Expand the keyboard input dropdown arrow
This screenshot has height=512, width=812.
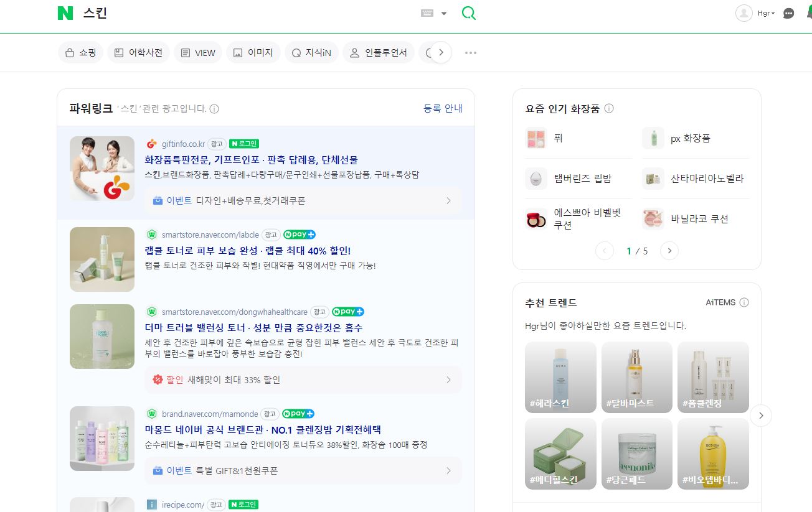[x=444, y=14]
